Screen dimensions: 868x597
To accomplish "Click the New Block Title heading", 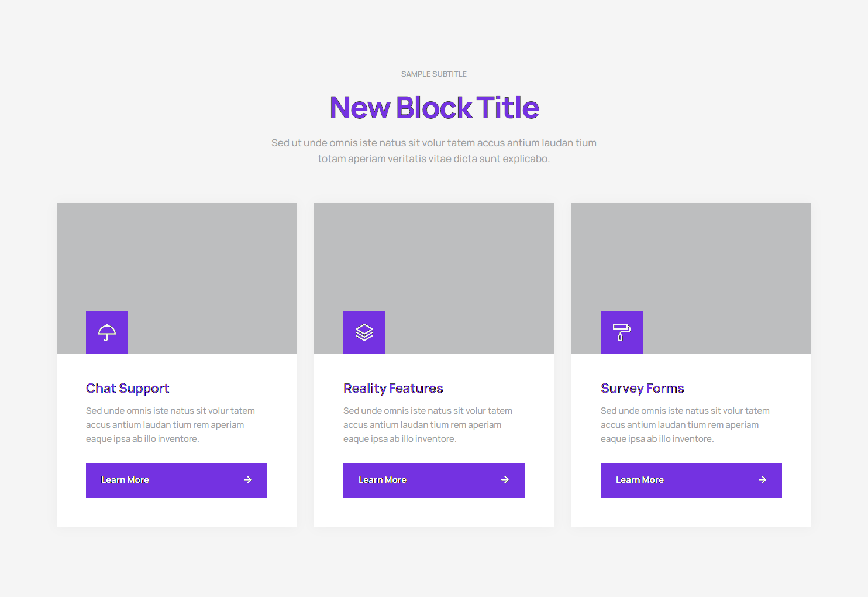I will click(434, 108).
